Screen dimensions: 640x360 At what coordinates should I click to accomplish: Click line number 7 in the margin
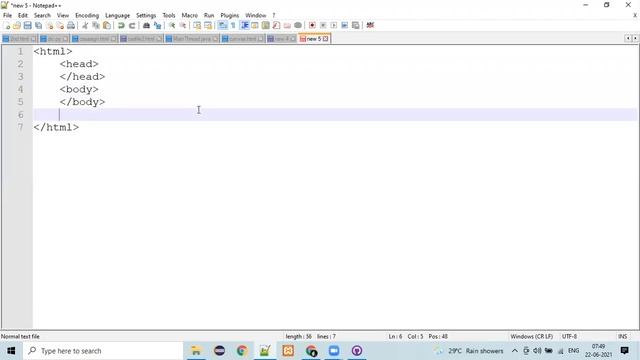point(20,127)
